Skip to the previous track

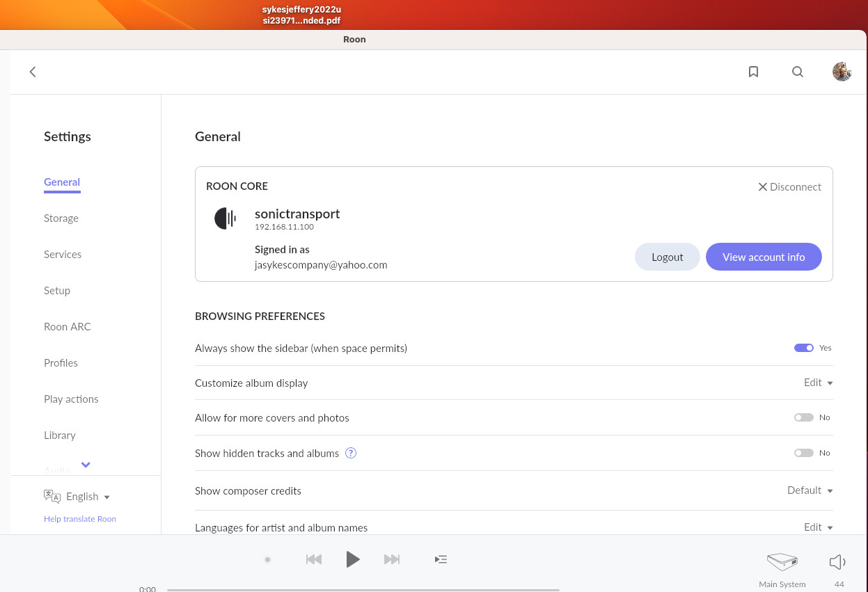pyautogui.click(x=314, y=559)
